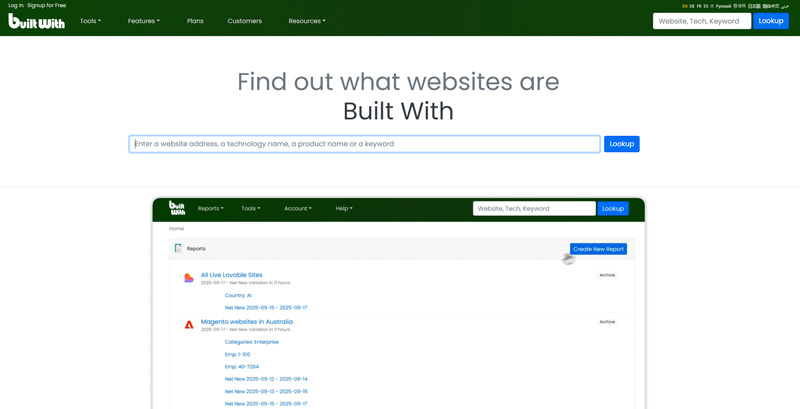The width and height of the screenshot is (800, 409).
Task: Open the preview's Tools dropdown
Action: point(251,209)
